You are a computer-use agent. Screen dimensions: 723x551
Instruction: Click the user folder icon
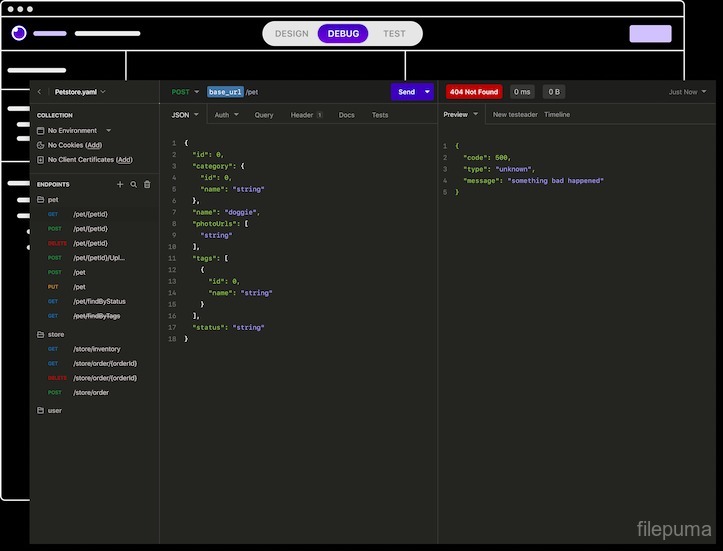tap(41, 410)
